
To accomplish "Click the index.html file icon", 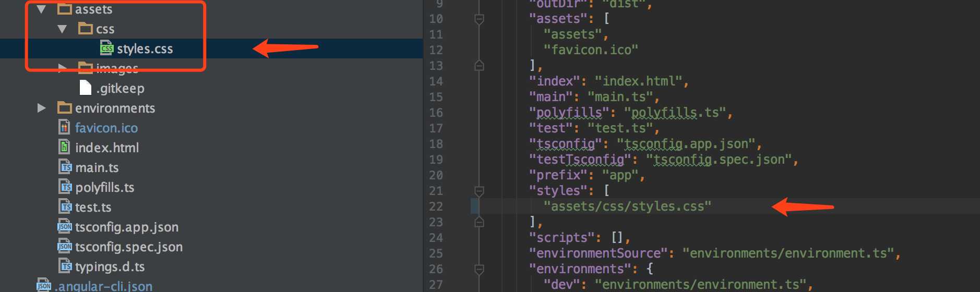I will [x=64, y=147].
